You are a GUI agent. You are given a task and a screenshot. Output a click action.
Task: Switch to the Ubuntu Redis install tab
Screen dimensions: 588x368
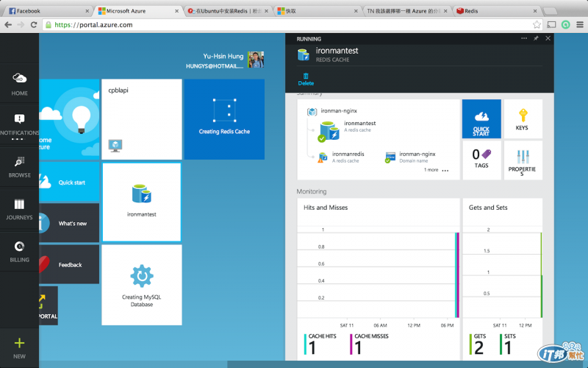[x=228, y=11]
